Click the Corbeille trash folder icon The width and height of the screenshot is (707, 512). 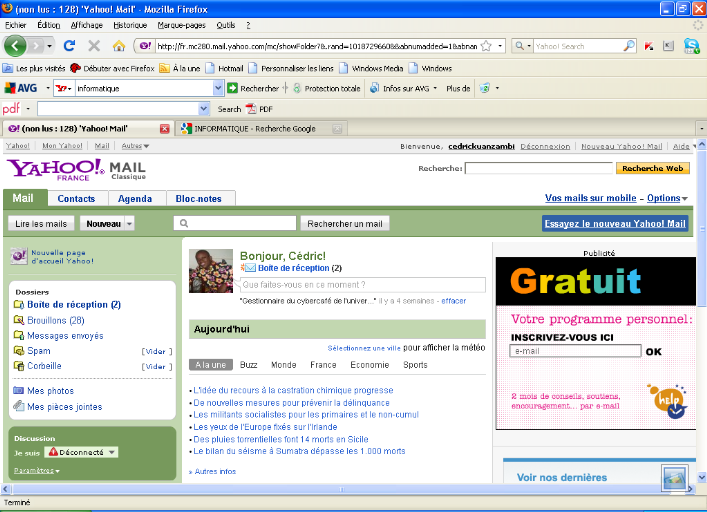(18, 366)
